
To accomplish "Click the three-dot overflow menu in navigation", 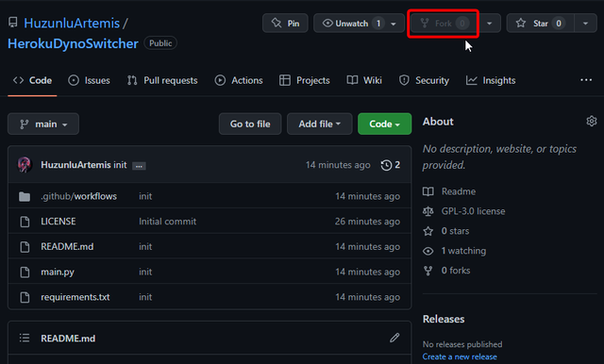I will click(x=586, y=80).
